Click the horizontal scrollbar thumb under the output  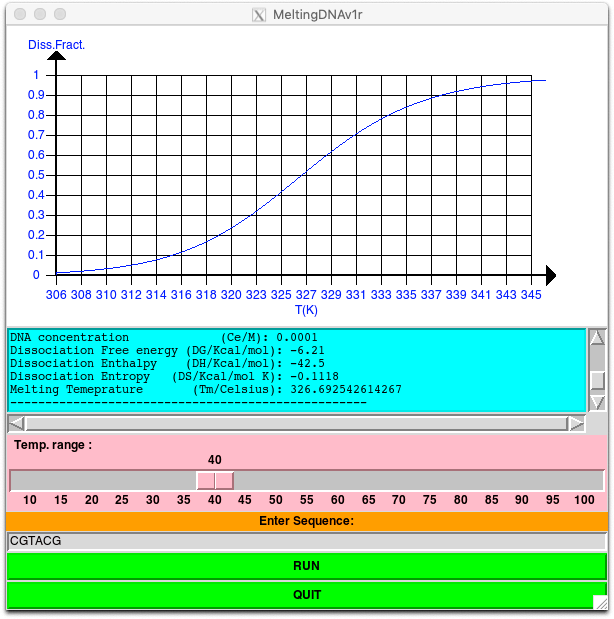click(x=296, y=423)
